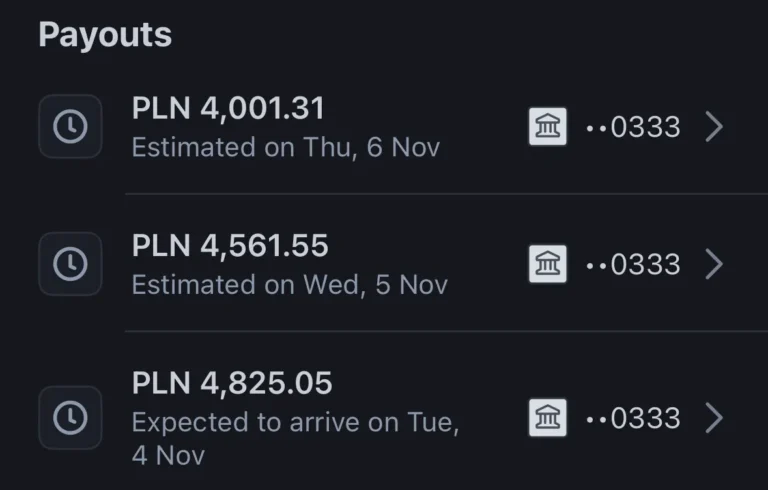
Task: Click the 'Expected to arrive on Tue,' text
Action: 296,422
